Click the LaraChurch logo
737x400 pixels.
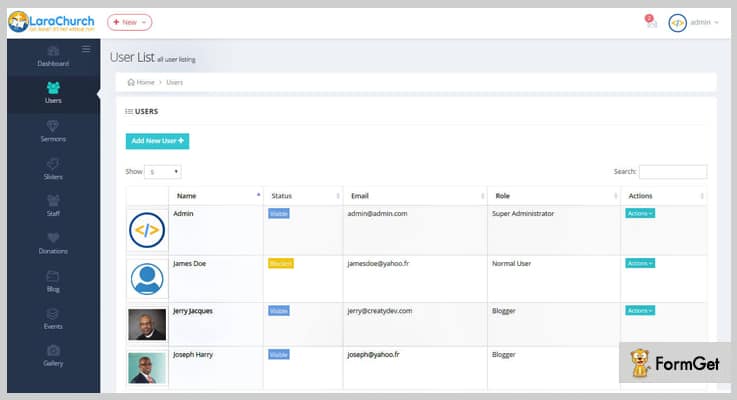point(51,22)
